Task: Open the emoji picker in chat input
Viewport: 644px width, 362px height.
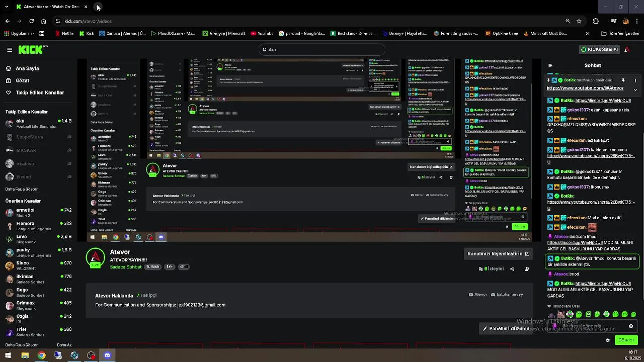Action: 631,326
